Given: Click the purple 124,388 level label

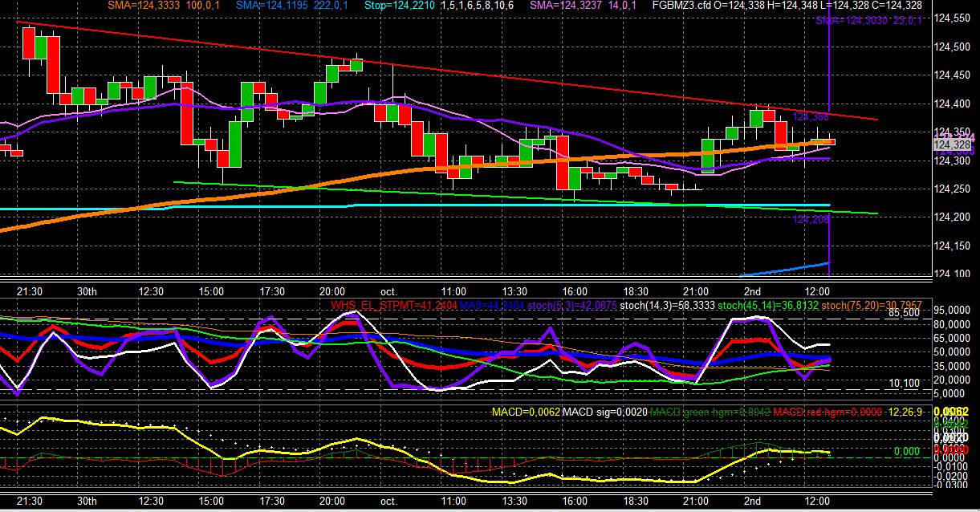Looking at the screenshot, I should (811, 117).
